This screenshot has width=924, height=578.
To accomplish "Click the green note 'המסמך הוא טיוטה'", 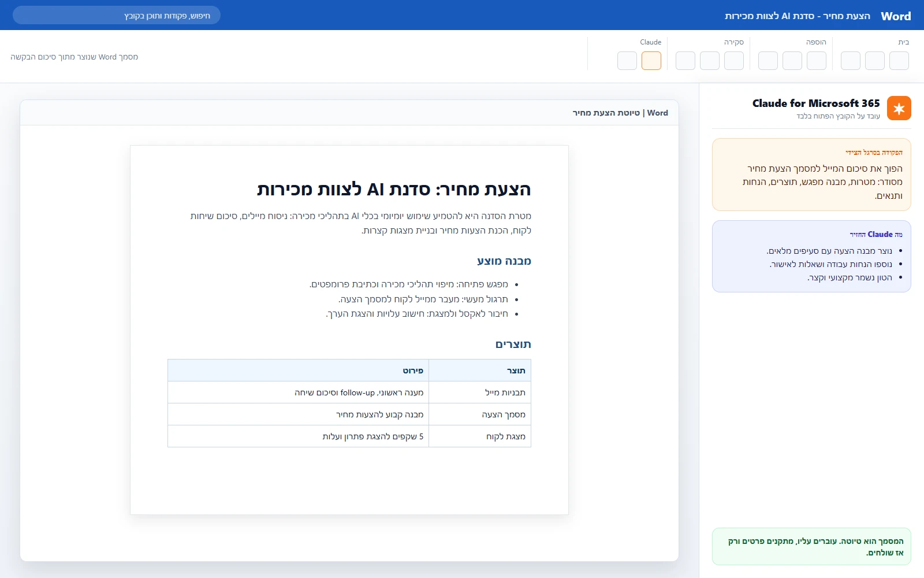I will coord(811,546).
